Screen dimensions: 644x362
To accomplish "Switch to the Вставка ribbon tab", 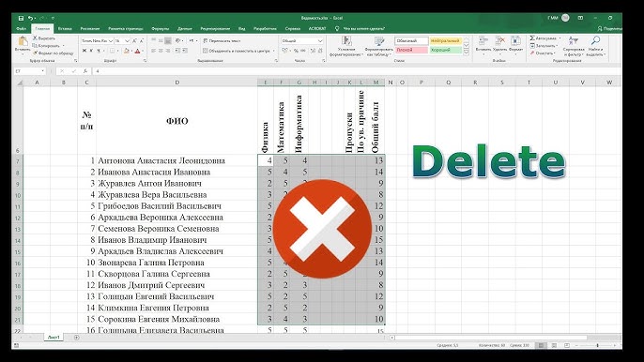I will 65,29.
